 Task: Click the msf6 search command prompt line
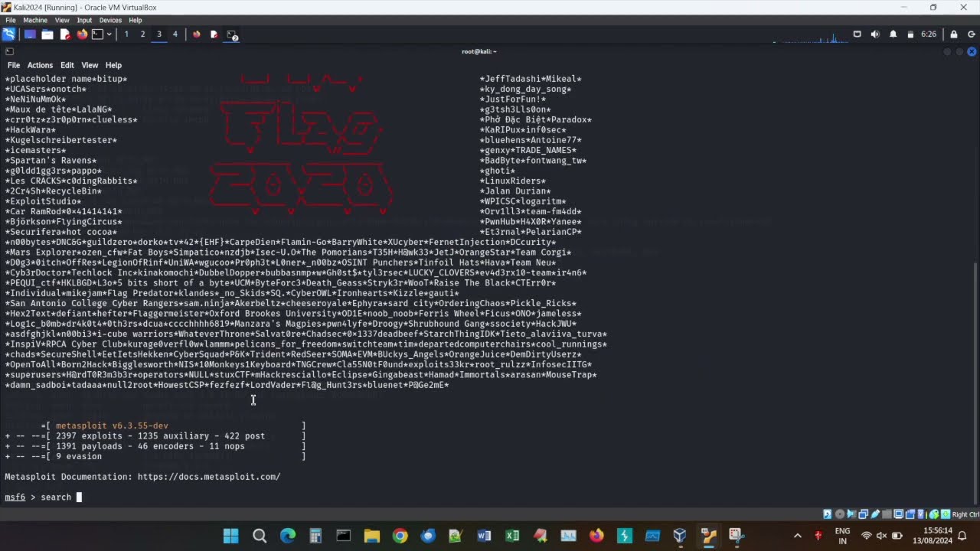coord(43,497)
